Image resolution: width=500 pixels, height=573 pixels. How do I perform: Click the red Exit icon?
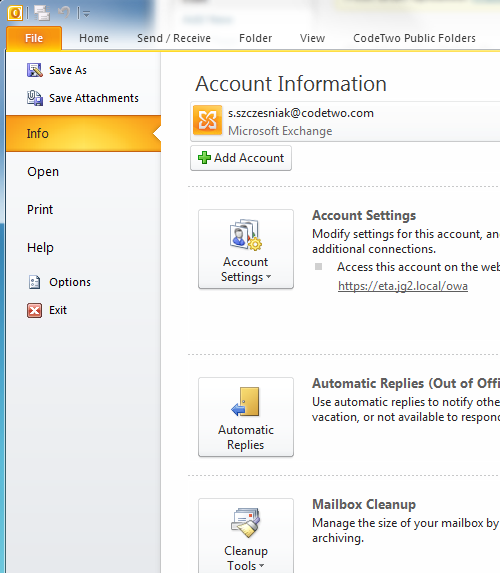click(35, 310)
